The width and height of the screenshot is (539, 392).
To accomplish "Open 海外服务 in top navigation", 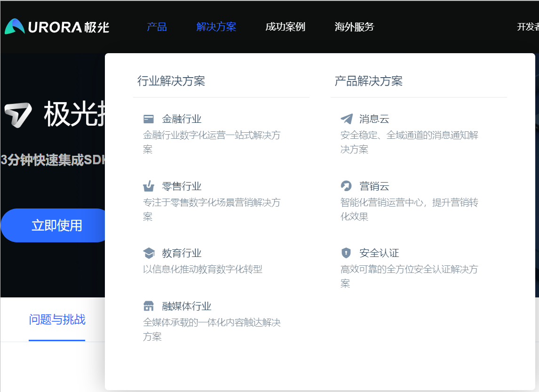I will click(x=354, y=27).
